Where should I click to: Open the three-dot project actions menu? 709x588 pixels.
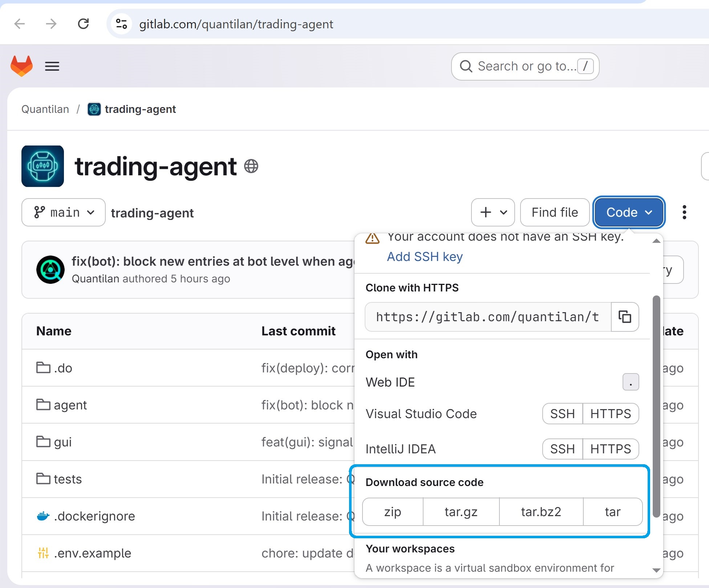click(684, 212)
